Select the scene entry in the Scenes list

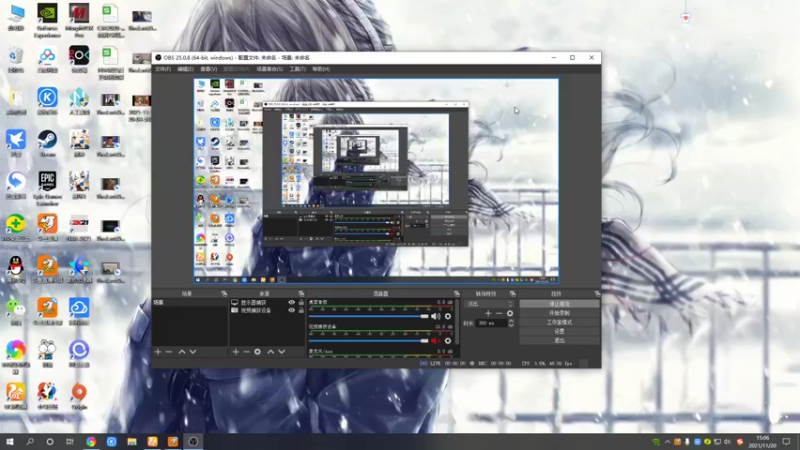[x=189, y=303]
